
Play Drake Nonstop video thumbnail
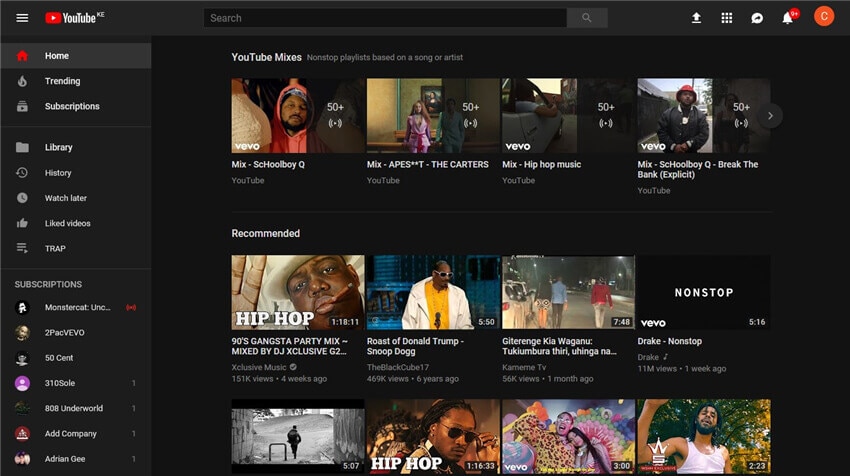click(x=704, y=292)
